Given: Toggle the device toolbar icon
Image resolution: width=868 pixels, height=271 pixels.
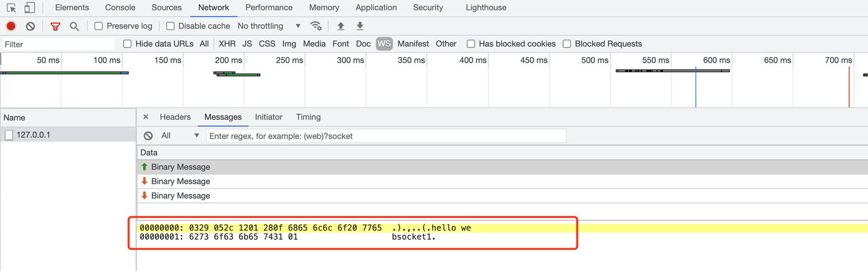Looking at the screenshot, I should point(30,8).
